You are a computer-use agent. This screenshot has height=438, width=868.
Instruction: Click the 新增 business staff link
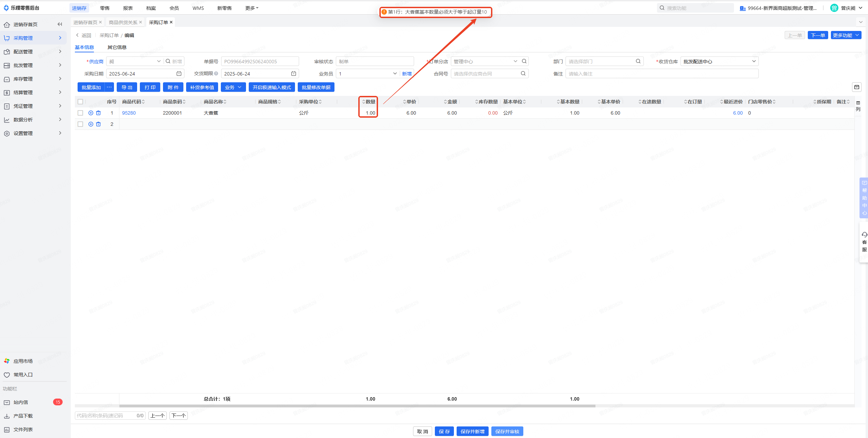click(x=407, y=73)
